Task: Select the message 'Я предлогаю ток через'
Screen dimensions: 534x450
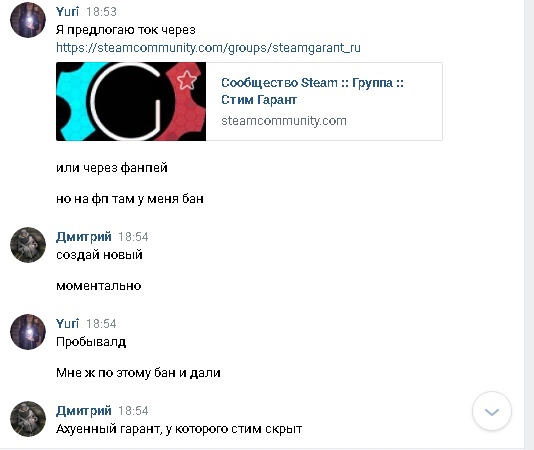Action: [126, 30]
